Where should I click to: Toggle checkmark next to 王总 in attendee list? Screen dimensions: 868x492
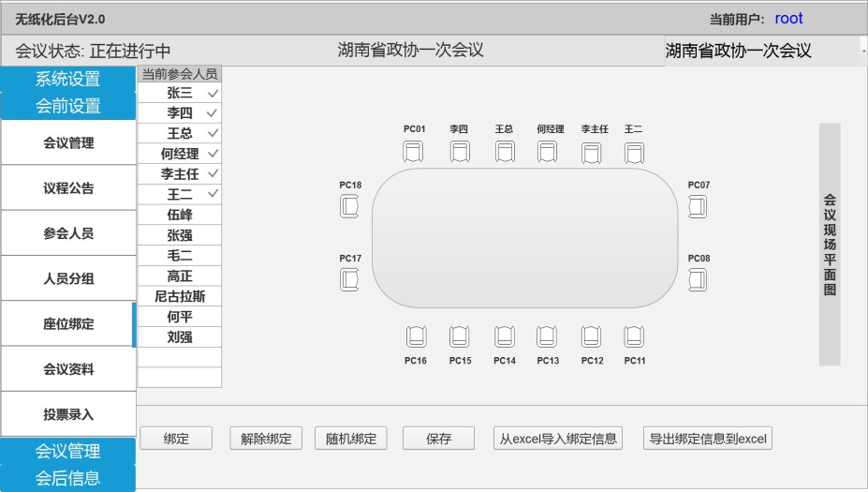(213, 133)
